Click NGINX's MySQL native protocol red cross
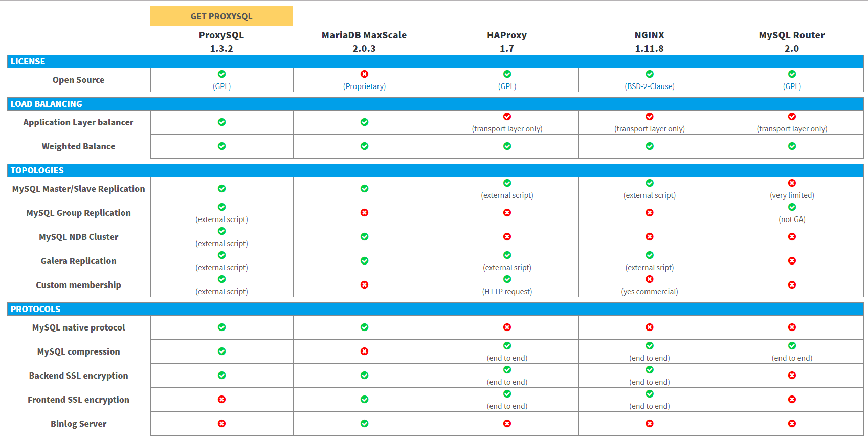868x440 pixels. (x=650, y=327)
